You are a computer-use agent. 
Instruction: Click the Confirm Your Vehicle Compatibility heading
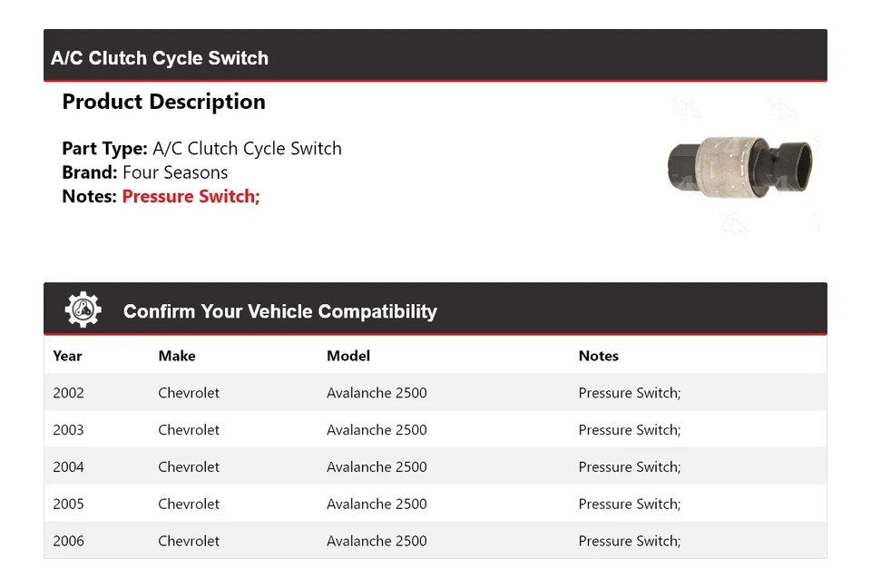pos(279,311)
